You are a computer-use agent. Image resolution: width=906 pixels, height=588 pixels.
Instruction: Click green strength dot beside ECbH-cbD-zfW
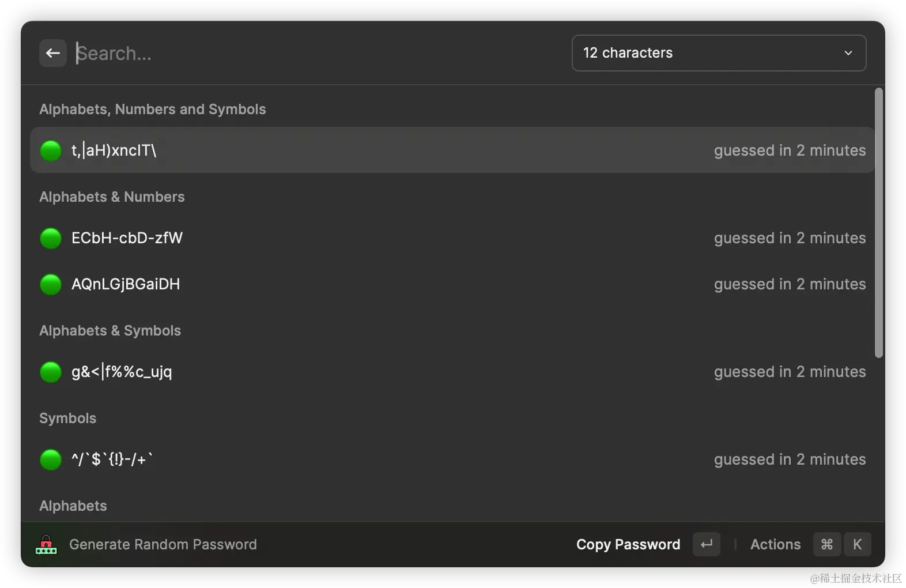pos(51,238)
